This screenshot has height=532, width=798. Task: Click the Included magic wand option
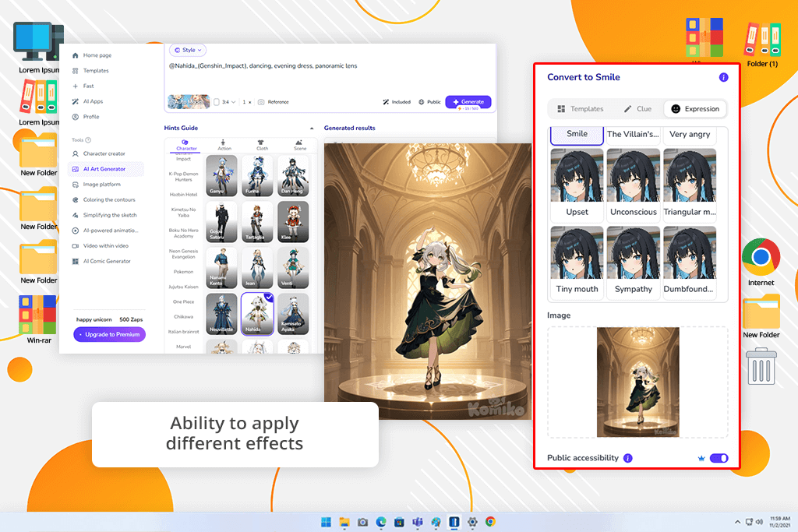[x=397, y=102]
